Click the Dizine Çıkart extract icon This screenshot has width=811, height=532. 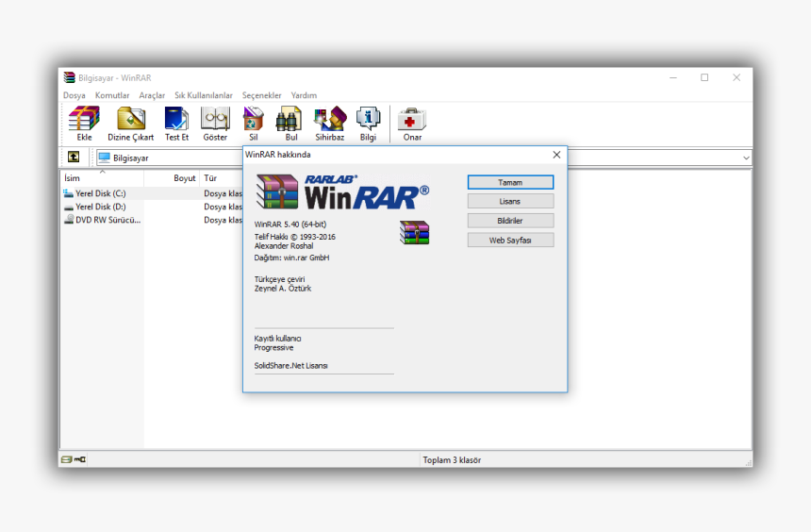pos(131,119)
